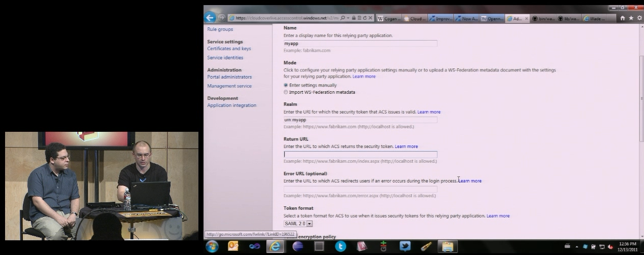Click the Error URL (optional) input field
644x255 pixels.
(360, 189)
